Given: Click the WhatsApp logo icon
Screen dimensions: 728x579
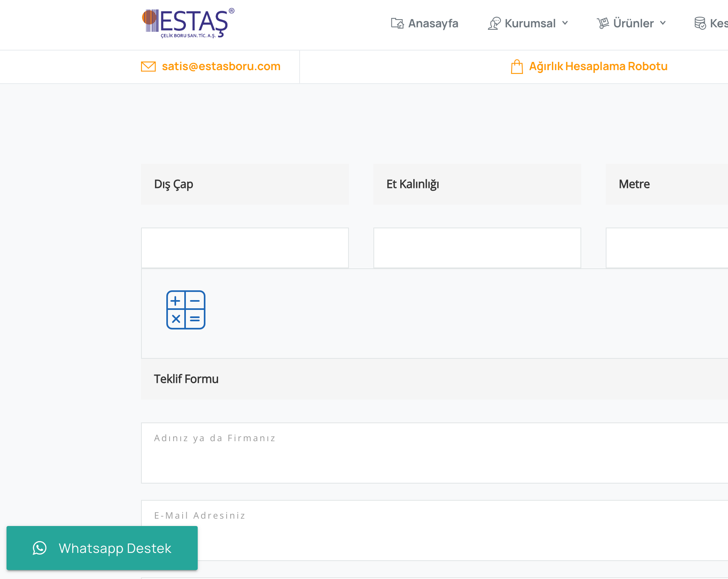Looking at the screenshot, I should (40, 548).
